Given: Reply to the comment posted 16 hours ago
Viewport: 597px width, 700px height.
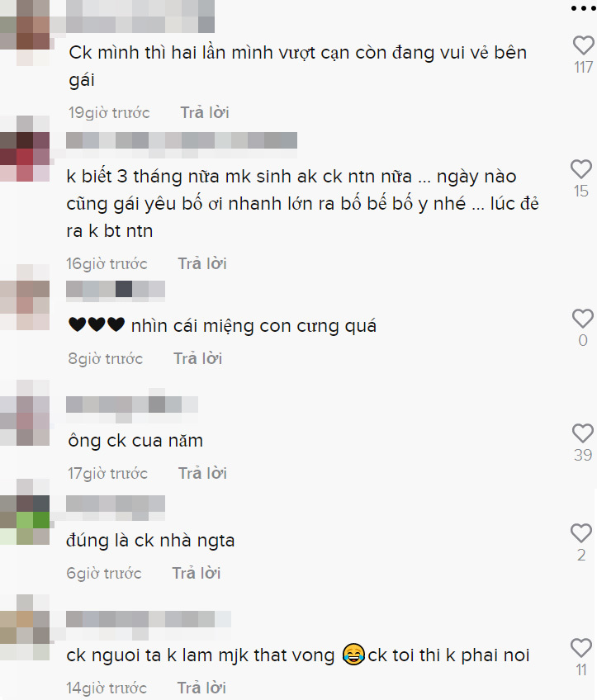Looking at the screenshot, I should [x=202, y=263].
